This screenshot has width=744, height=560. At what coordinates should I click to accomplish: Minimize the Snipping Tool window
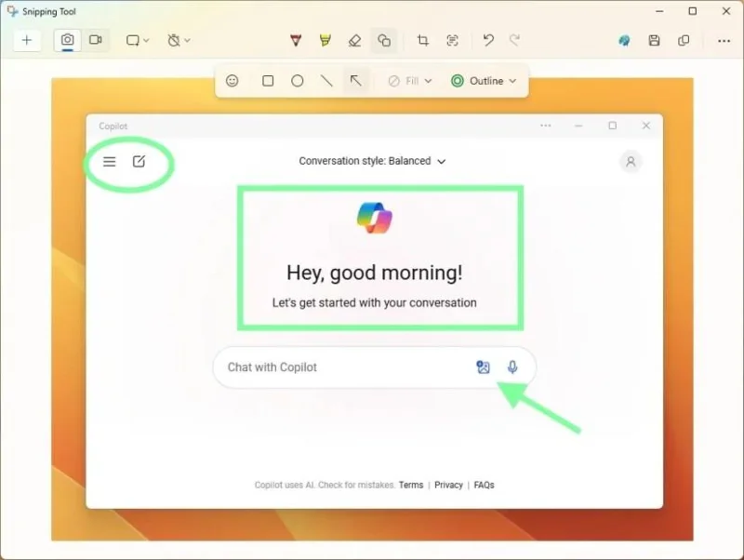659,11
